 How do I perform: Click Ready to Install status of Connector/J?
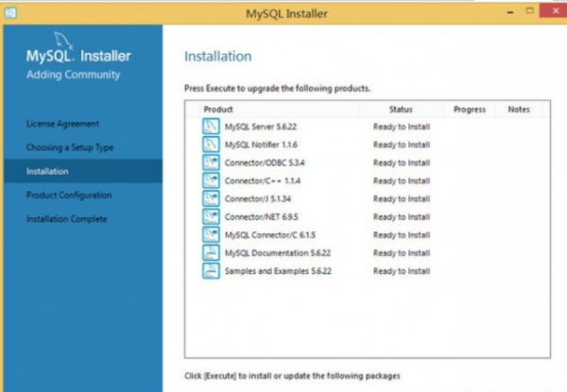tap(402, 199)
